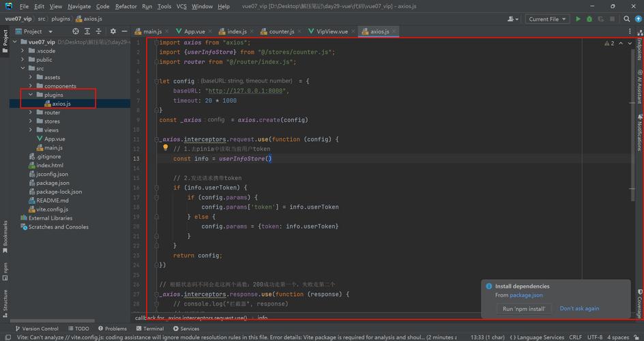Viewport: 644px width, 341px height.
Task: Toggle the Problems tool window
Action: click(111, 329)
